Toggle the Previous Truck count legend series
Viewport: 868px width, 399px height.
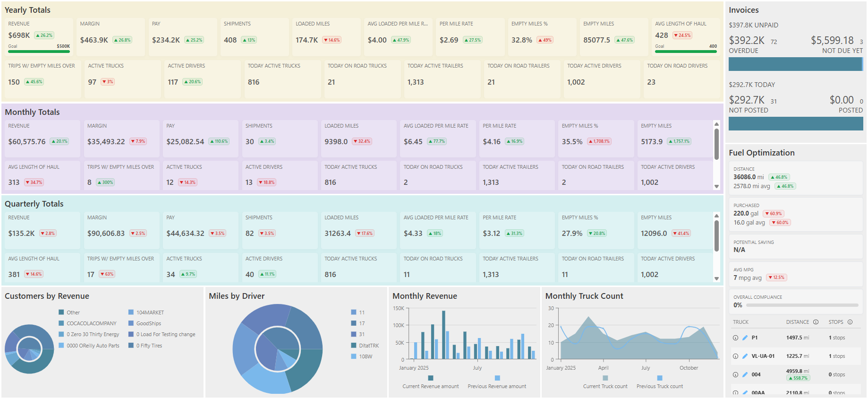pyautogui.click(x=659, y=382)
